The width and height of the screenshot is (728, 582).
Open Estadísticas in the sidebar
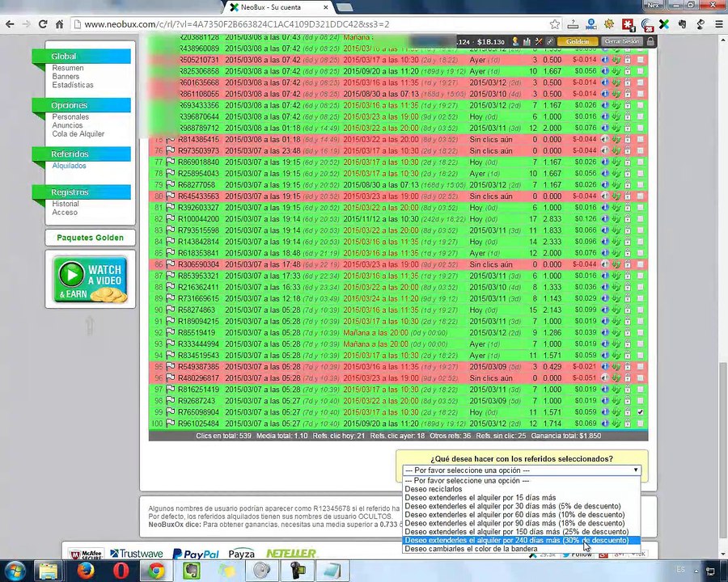(x=73, y=85)
